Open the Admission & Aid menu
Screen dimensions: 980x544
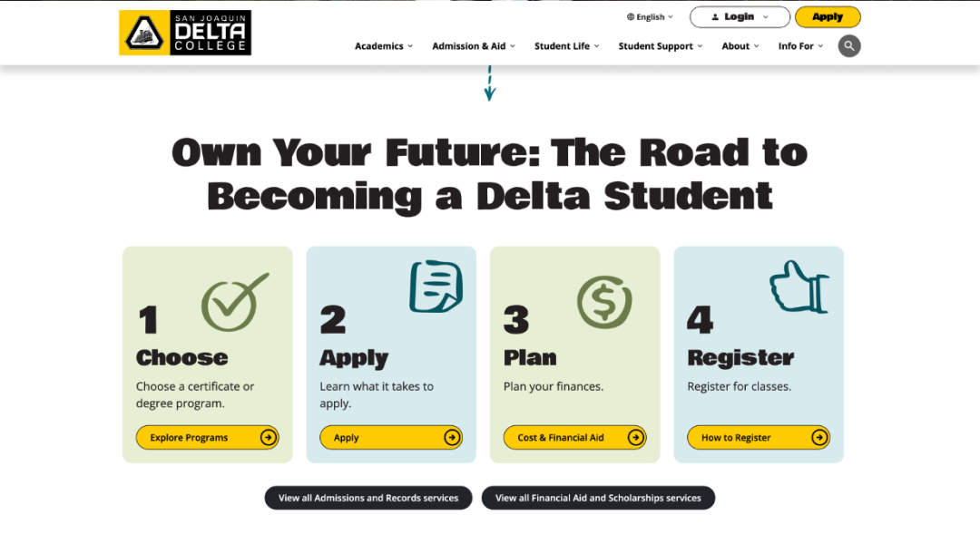point(473,46)
